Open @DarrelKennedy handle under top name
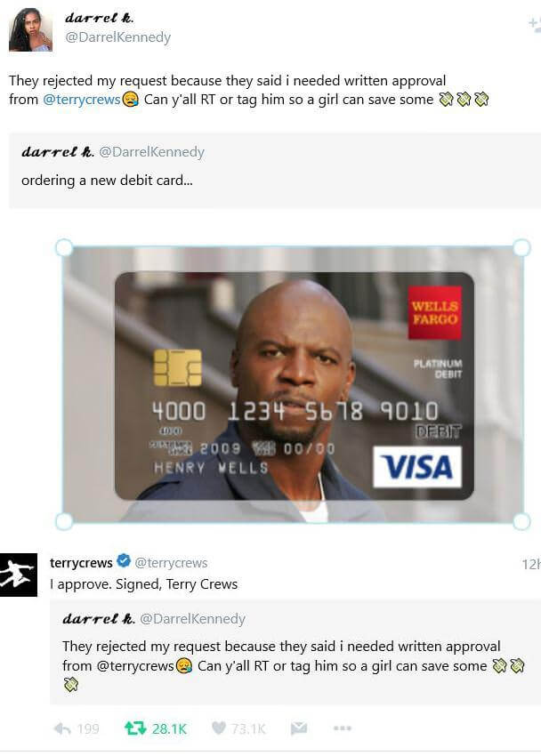This screenshot has height=756, width=541. tap(117, 37)
